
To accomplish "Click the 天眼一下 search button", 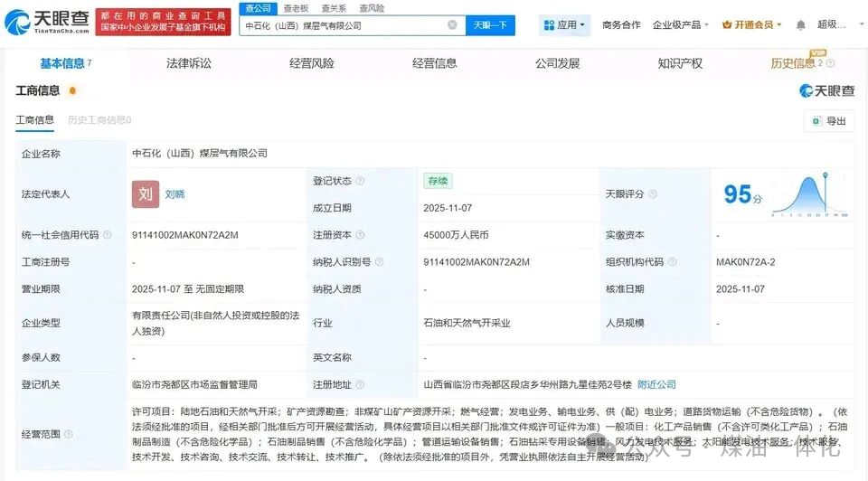I will pos(490,25).
